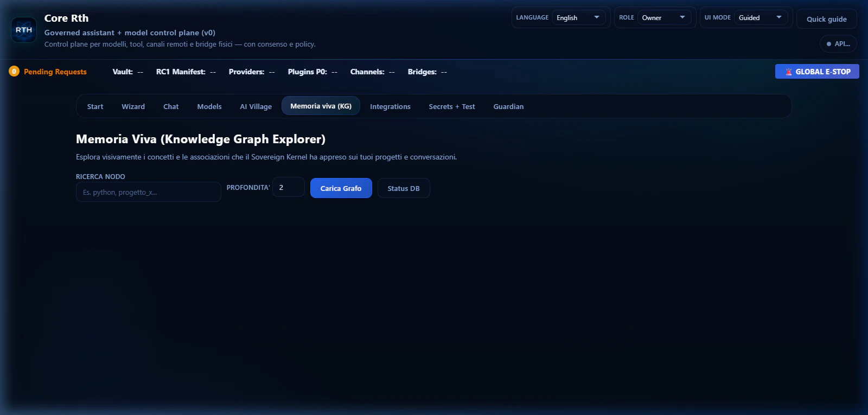This screenshot has width=868, height=415.
Task: Click the RTH app logo icon
Action: coord(24,30)
